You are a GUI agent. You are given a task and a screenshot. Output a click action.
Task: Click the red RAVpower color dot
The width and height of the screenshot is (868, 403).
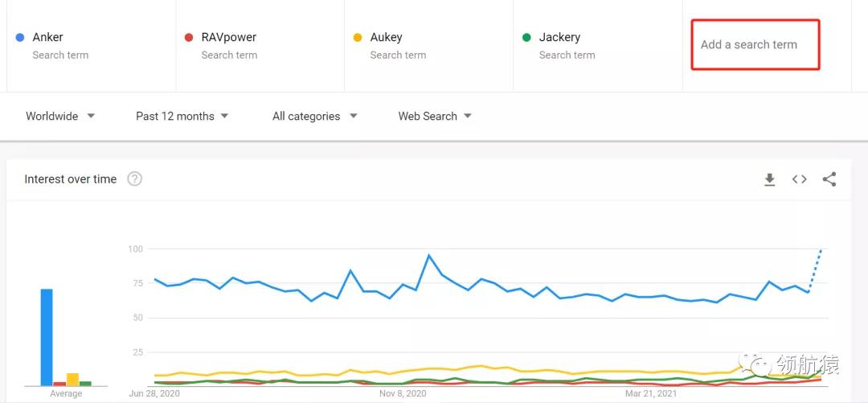(189, 38)
